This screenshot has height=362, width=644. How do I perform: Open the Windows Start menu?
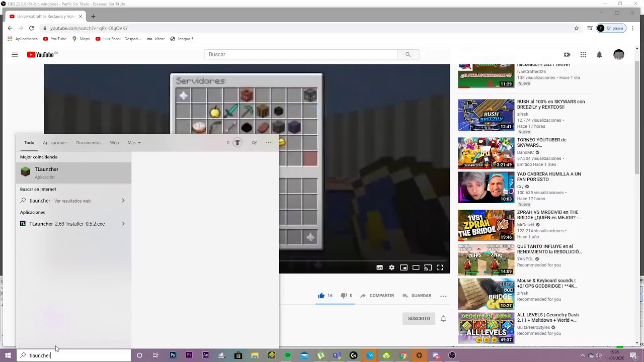(x=8, y=355)
